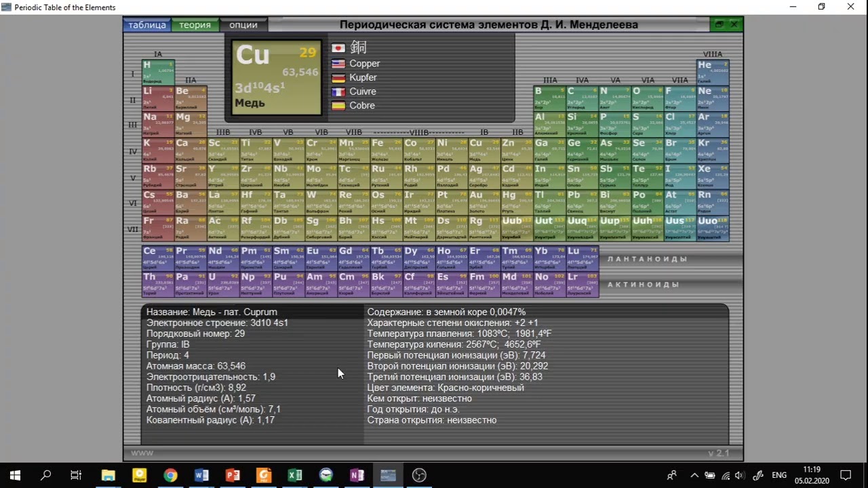Select the Silver (Ag) element cell
868x488 pixels.
tap(484, 176)
